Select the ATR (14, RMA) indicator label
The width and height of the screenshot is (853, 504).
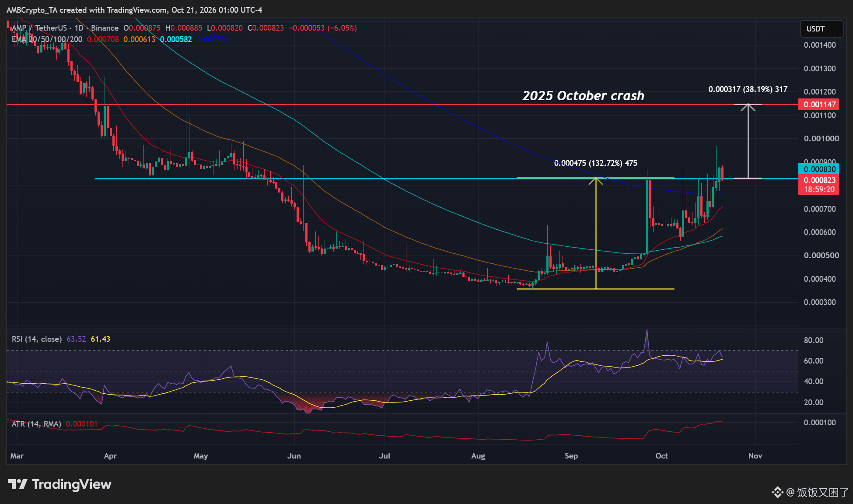[36, 424]
